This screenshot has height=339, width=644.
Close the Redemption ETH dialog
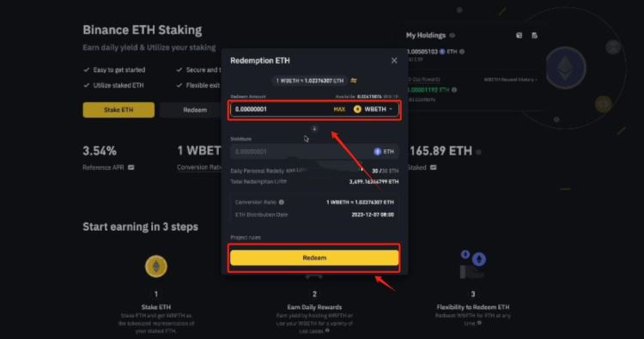click(394, 61)
